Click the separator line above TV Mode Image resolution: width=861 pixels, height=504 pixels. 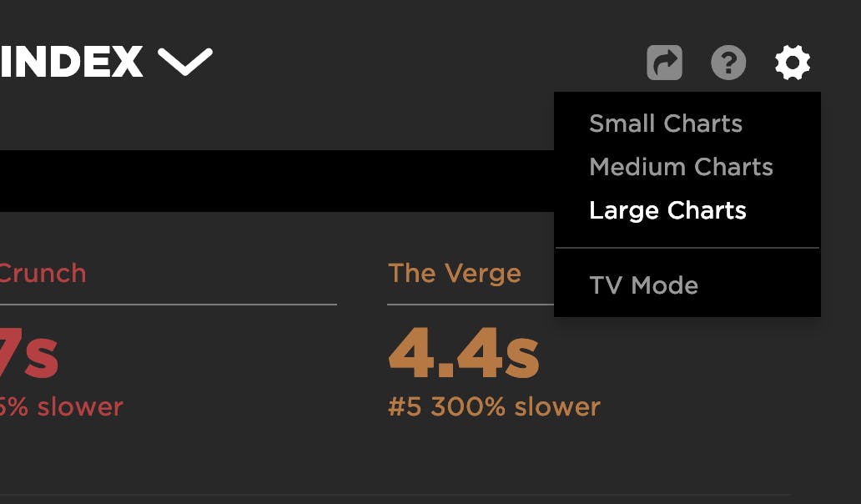[x=687, y=248]
